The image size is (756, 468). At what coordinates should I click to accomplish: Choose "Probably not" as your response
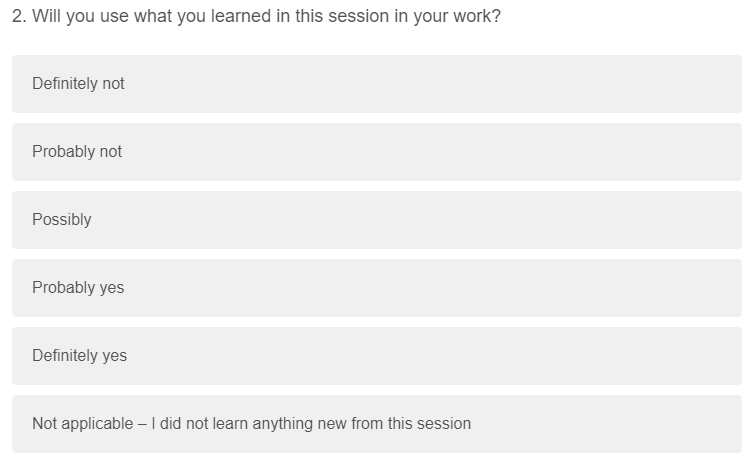377,152
